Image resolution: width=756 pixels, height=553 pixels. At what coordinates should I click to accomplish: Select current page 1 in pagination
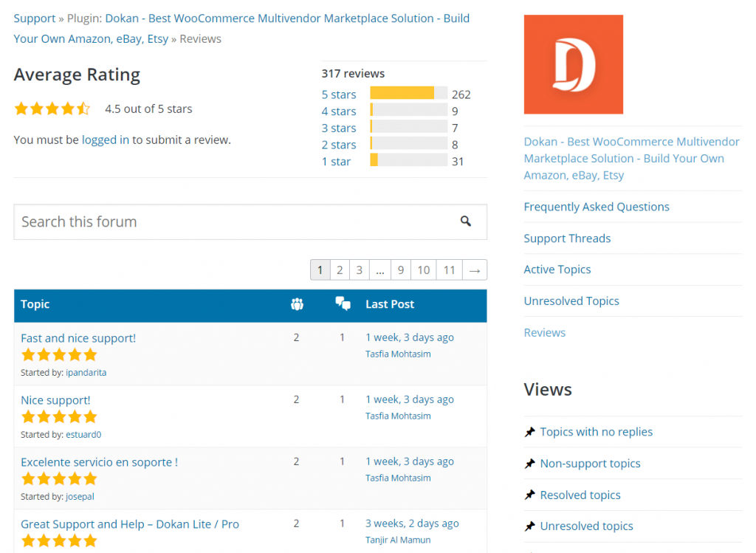click(320, 270)
